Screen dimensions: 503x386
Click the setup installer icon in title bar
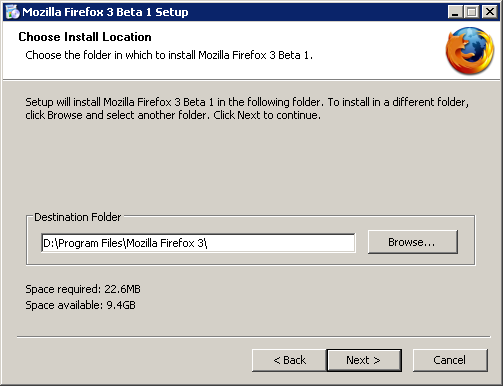click(x=13, y=12)
